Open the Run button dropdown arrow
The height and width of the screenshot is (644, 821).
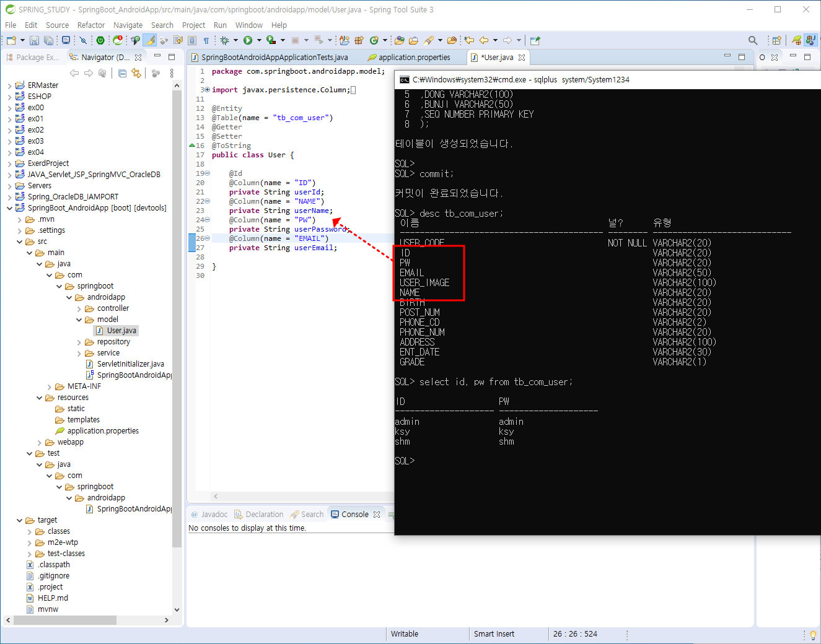tap(259, 40)
